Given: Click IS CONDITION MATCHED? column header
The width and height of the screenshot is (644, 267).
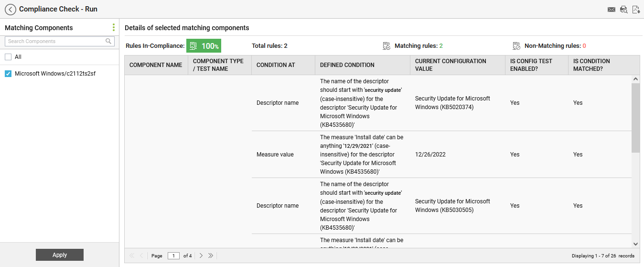Looking at the screenshot, I should (604, 65).
